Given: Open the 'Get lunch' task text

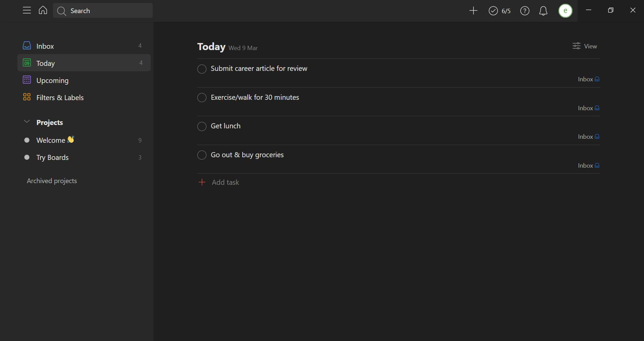Looking at the screenshot, I should (x=226, y=126).
